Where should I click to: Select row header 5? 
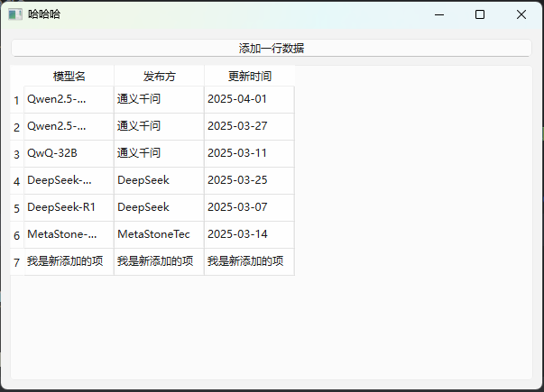16,208
